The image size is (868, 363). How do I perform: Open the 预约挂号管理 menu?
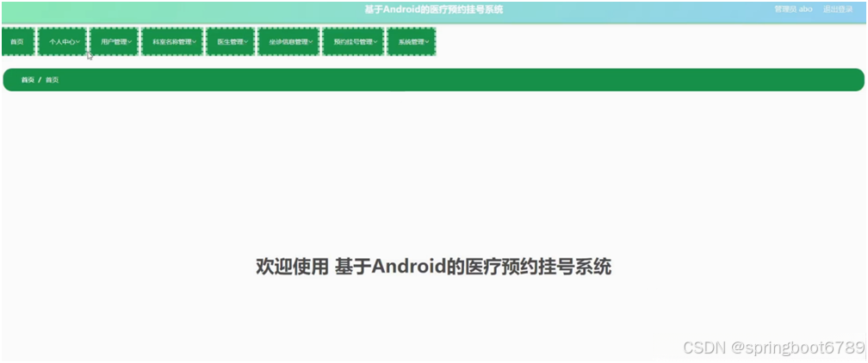pos(353,41)
